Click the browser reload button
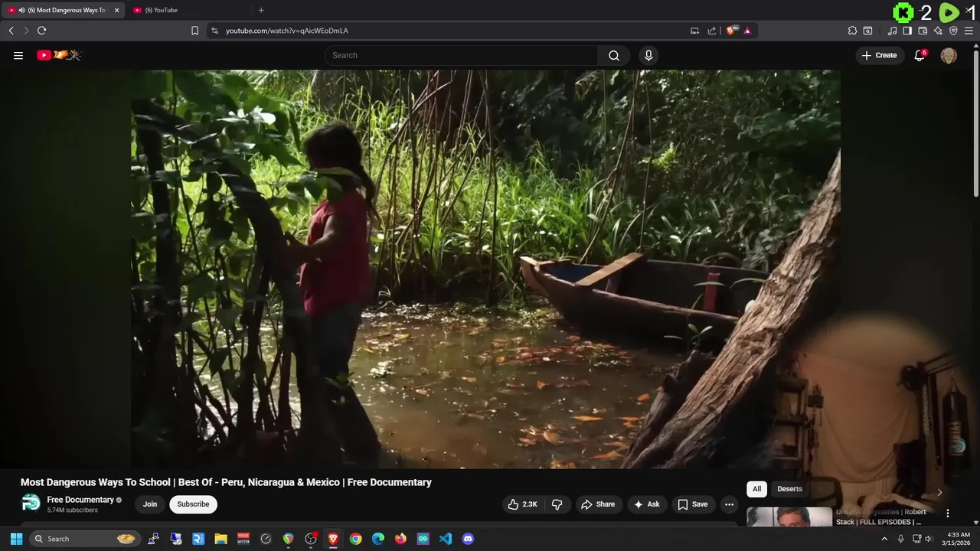This screenshot has width=980, height=551. click(41, 31)
